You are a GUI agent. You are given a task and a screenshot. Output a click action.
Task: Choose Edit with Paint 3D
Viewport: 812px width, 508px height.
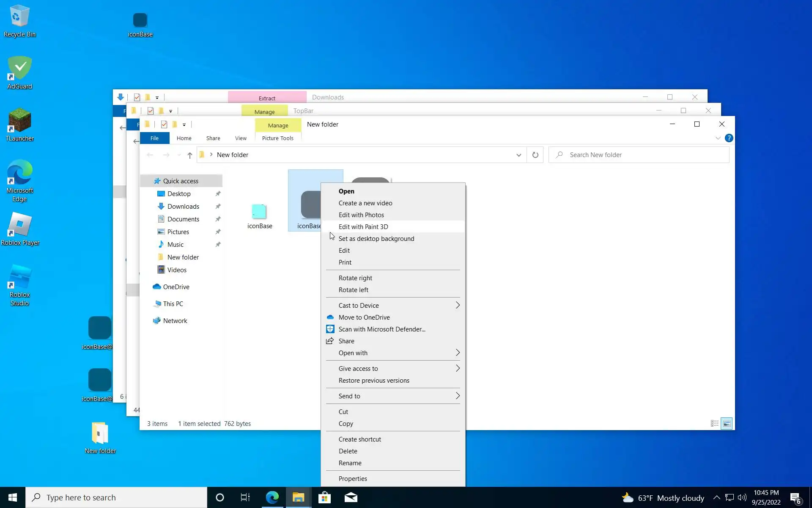pos(363,226)
